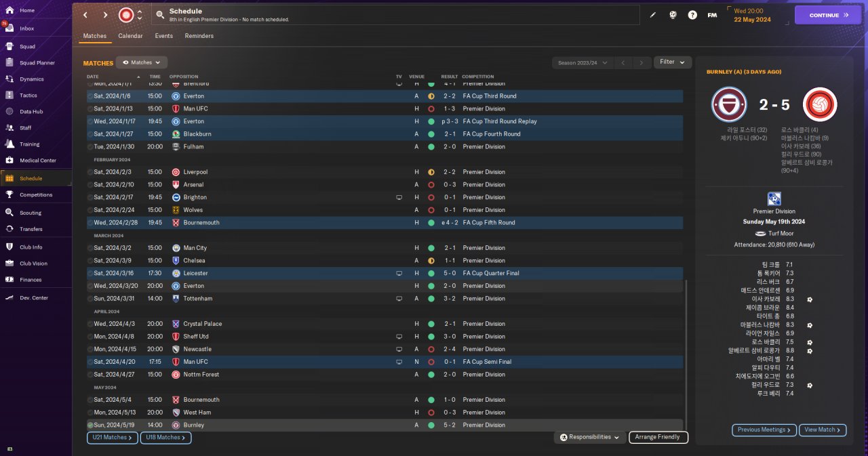
Task: Click the matches list vertical scrollbar
Action: 686,354
